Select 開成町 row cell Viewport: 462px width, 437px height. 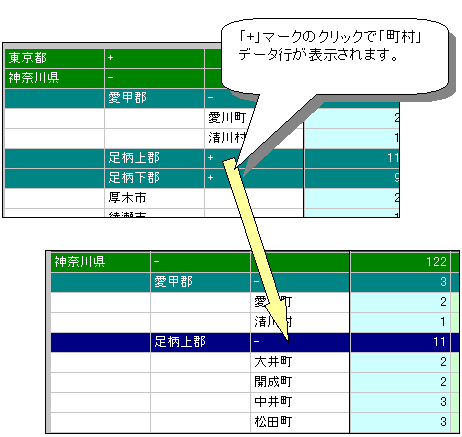click(300, 382)
